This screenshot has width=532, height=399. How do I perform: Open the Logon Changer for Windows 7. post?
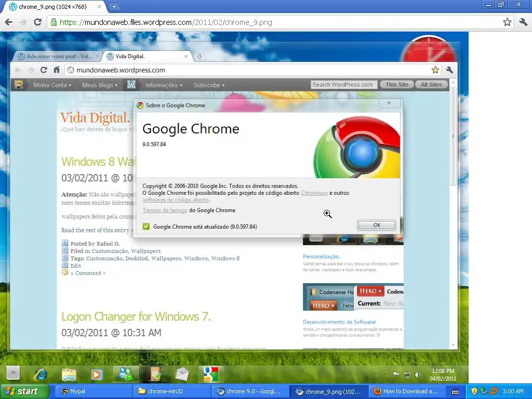click(x=136, y=316)
